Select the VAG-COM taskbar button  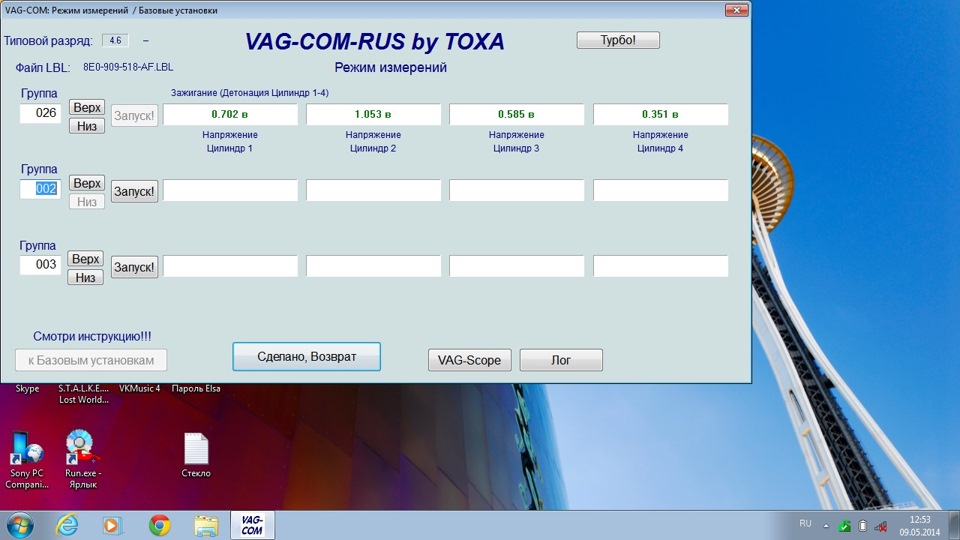coord(252,525)
